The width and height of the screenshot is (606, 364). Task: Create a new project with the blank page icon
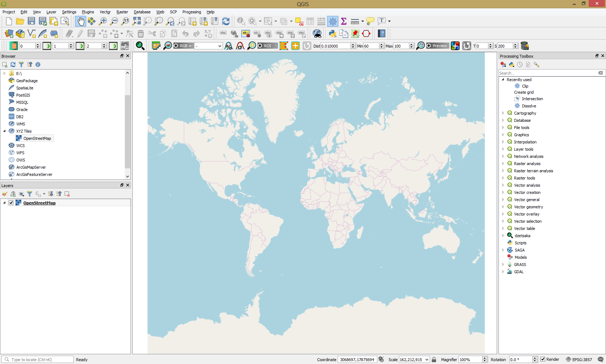(x=9, y=21)
